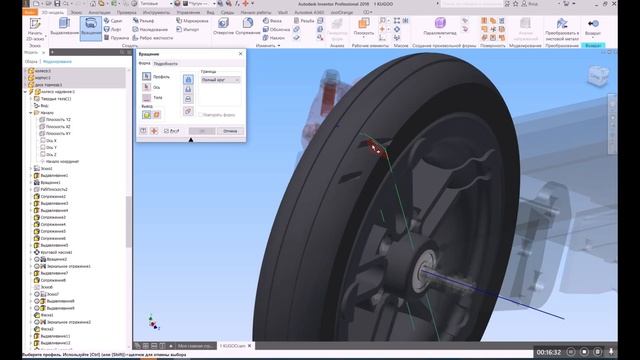Choose the Intersect operation in revolve dialog
The width and height of the screenshot is (640, 360).
[x=188, y=99]
